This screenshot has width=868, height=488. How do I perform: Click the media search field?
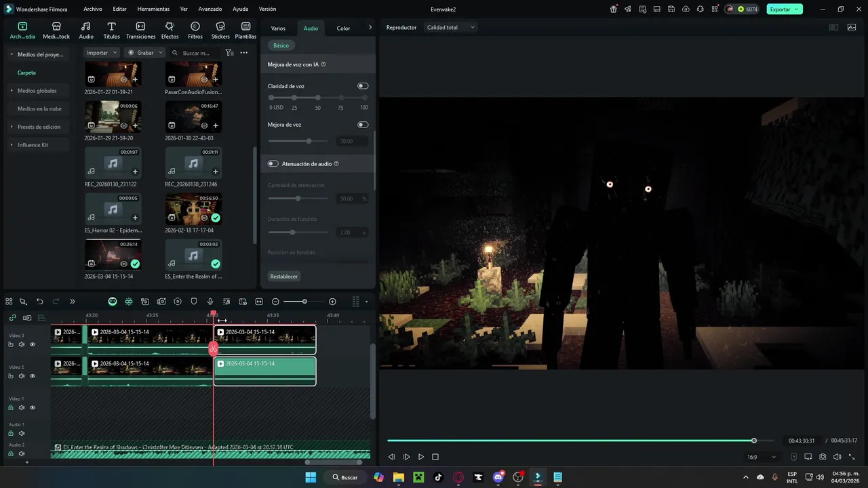196,53
